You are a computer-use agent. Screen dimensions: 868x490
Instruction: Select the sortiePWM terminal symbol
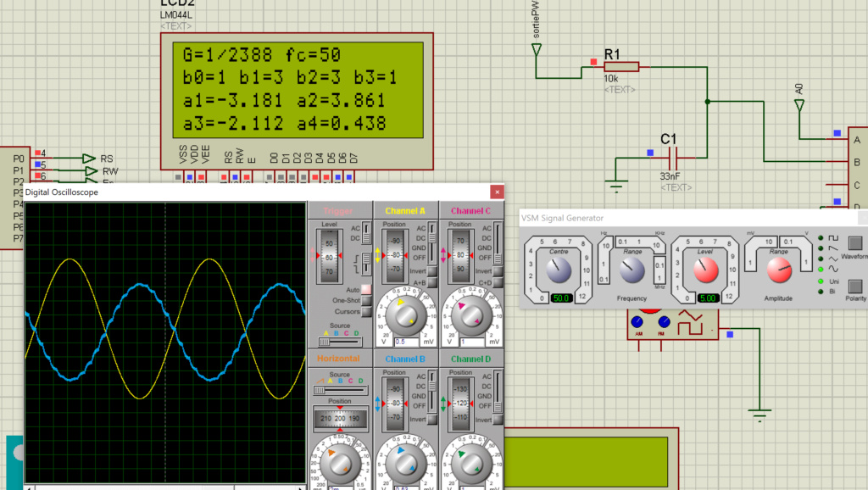click(x=537, y=50)
